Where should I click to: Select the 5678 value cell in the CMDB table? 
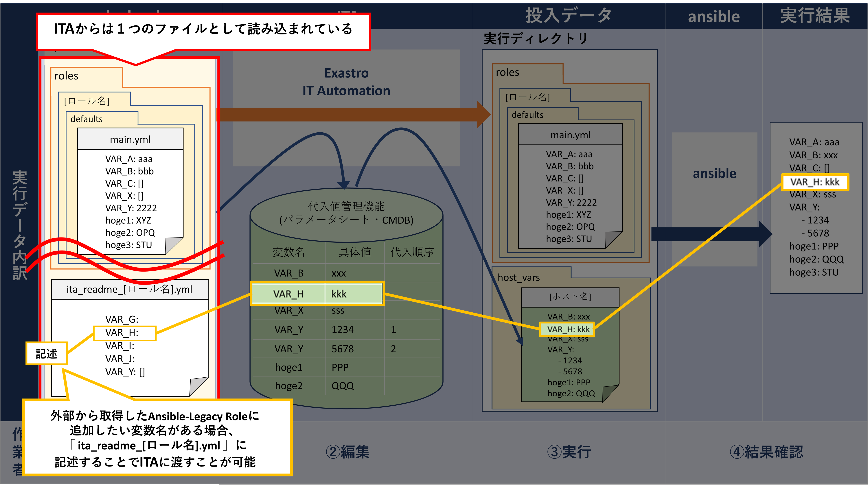tap(343, 349)
